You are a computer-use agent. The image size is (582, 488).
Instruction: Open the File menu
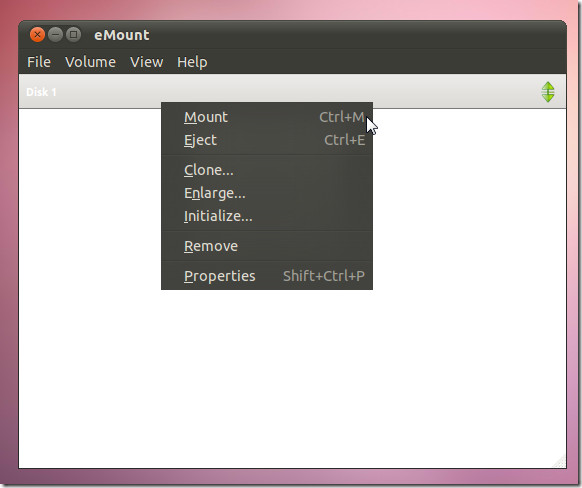[x=39, y=62]
